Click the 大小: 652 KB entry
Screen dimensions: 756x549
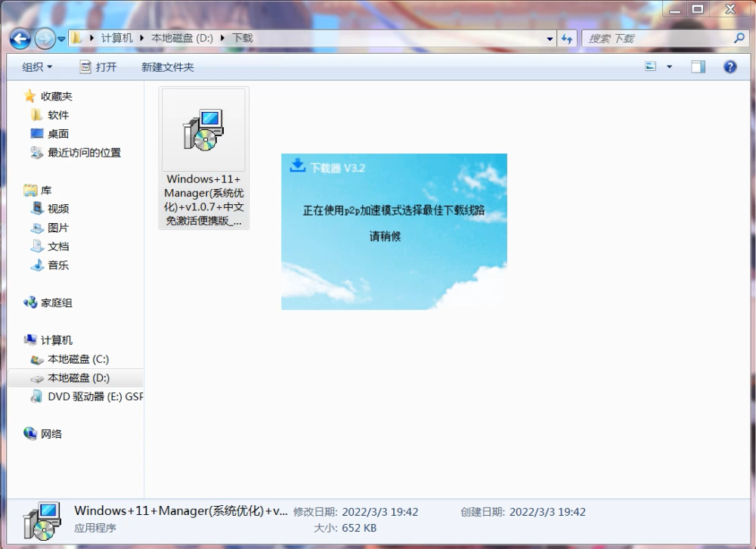(x=345, y=529)
